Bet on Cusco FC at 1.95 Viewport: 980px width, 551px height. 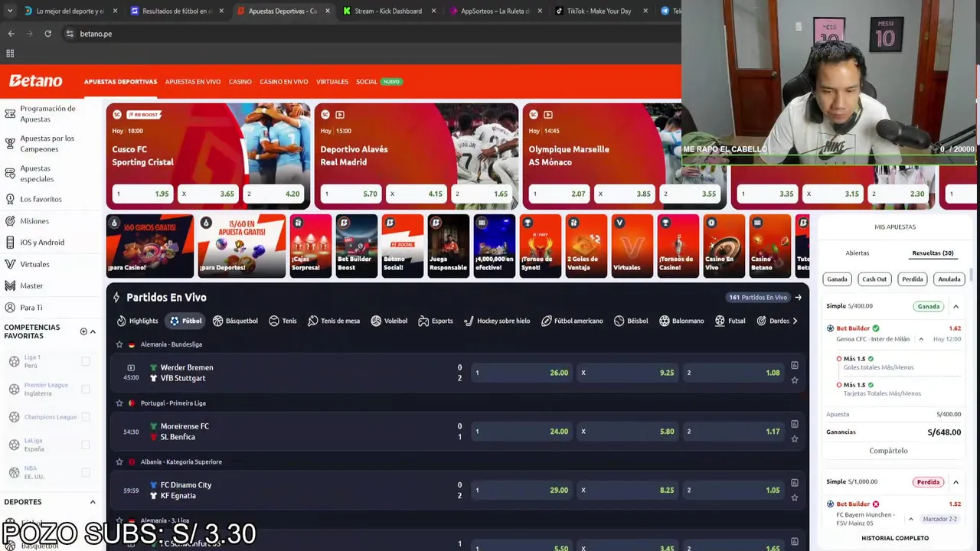pyautogui.click(x=142, y=194)
